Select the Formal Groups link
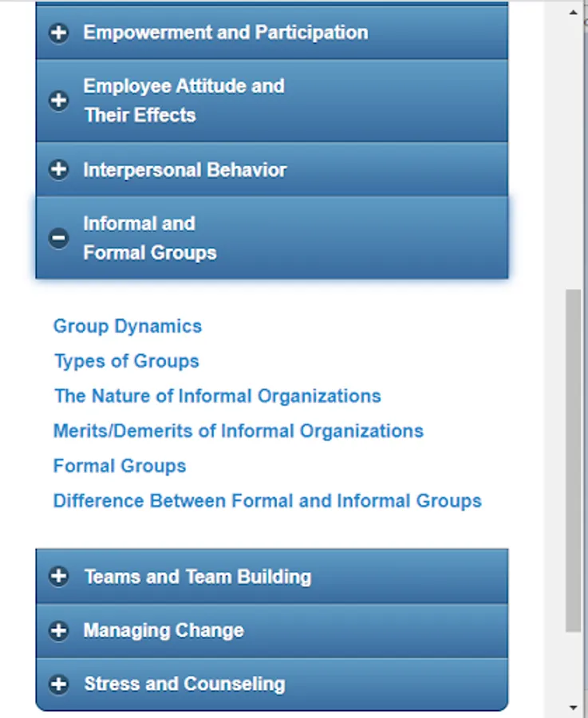Image resolution: width=588 pixels, height=718 pixels. (x=120, y=466)
